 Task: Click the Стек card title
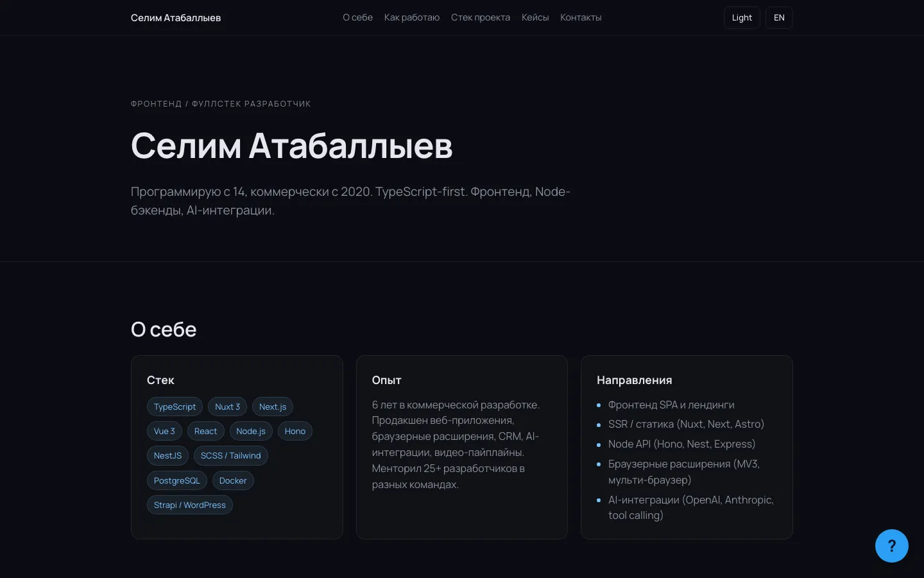click(160, 380)
